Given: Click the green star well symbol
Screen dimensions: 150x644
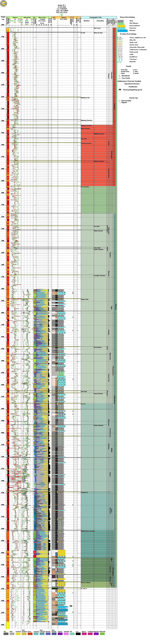Looking at the screenshot, I should 62,15.
